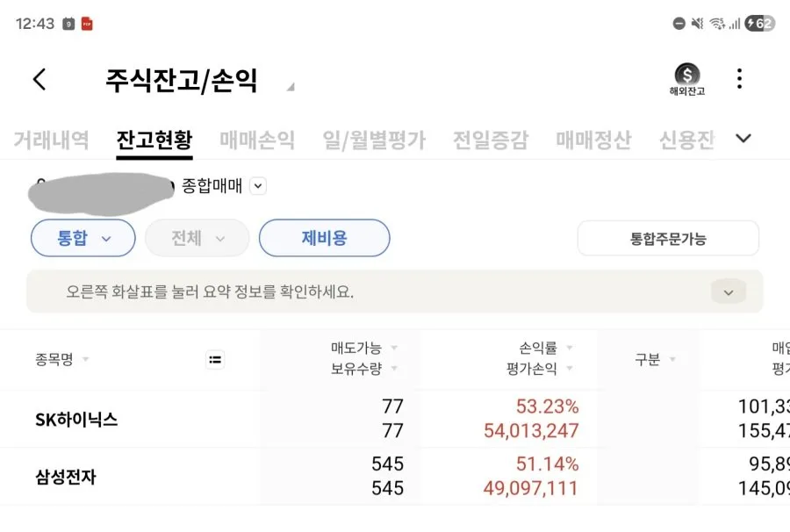
Task: Switch to the 일/월별평가 tab
Action: tap(374, 140)
